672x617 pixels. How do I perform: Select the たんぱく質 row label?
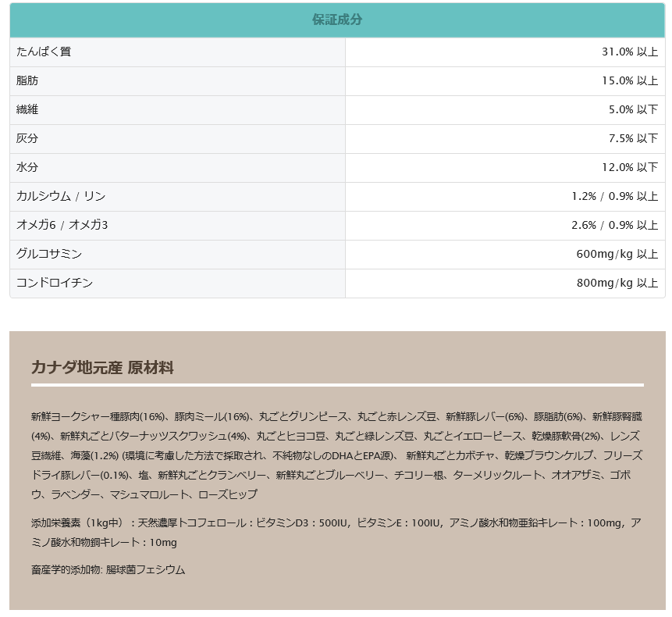(x=44, y=52)
